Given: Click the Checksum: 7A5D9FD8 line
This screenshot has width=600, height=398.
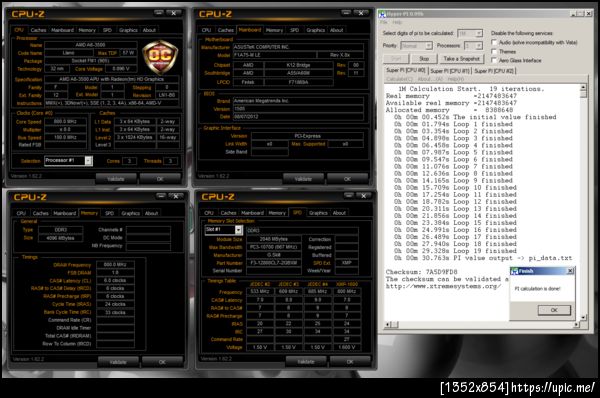Looking at the screenshot, I should coord(421,272).
